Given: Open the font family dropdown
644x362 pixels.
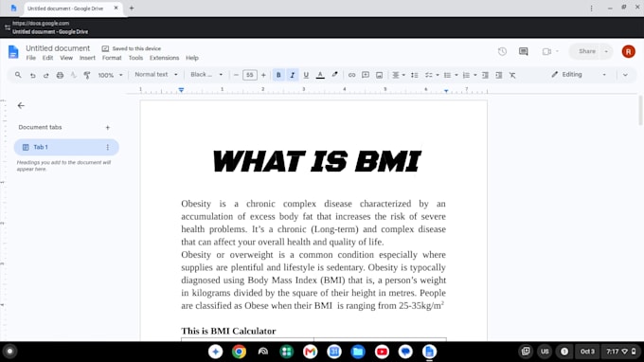Looking at the screenshot, I should [x=206, y=75].
